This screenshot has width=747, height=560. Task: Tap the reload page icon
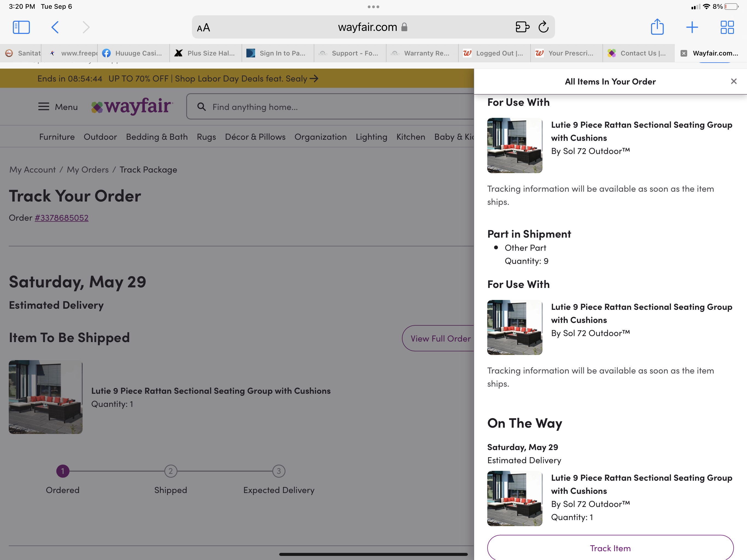pos(543,27)
